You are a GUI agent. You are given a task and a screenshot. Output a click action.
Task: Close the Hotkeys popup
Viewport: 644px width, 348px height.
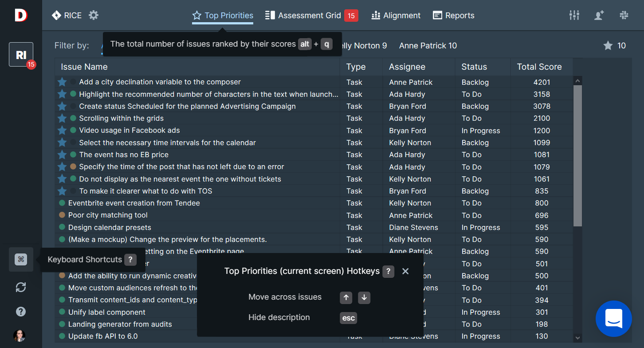405,271
